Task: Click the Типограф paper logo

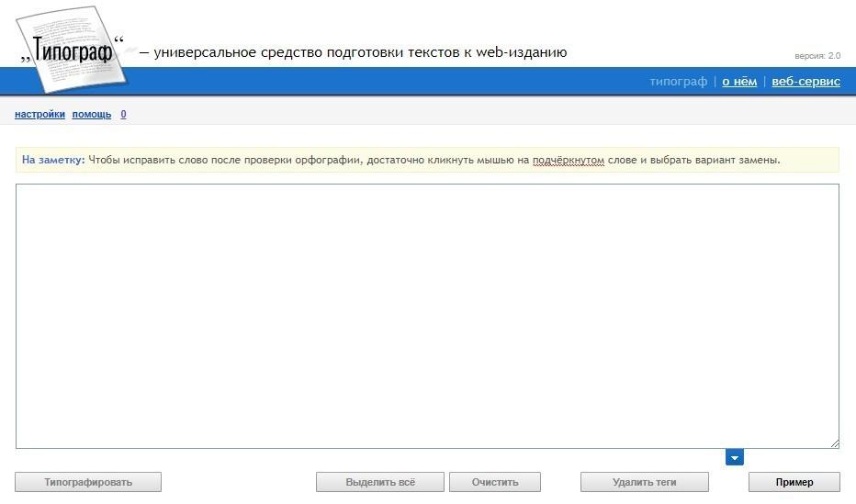Action: coord(70,48)
